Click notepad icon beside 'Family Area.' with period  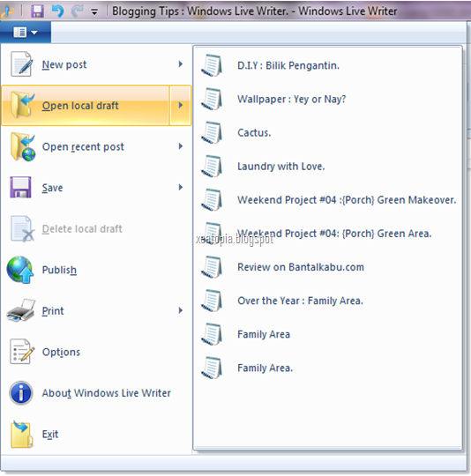click(211, 368)
